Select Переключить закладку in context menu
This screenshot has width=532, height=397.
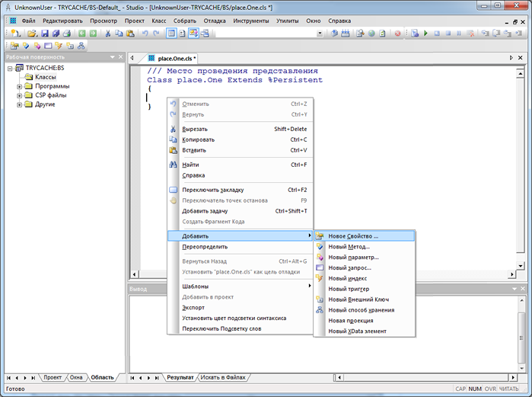click(241, 190)
